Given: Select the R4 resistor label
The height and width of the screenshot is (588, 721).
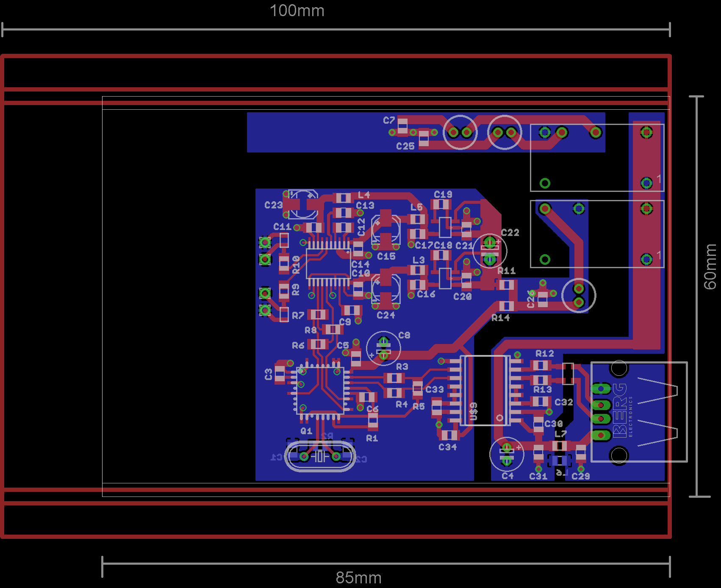Looking at the screenshot, I should 402,405.
